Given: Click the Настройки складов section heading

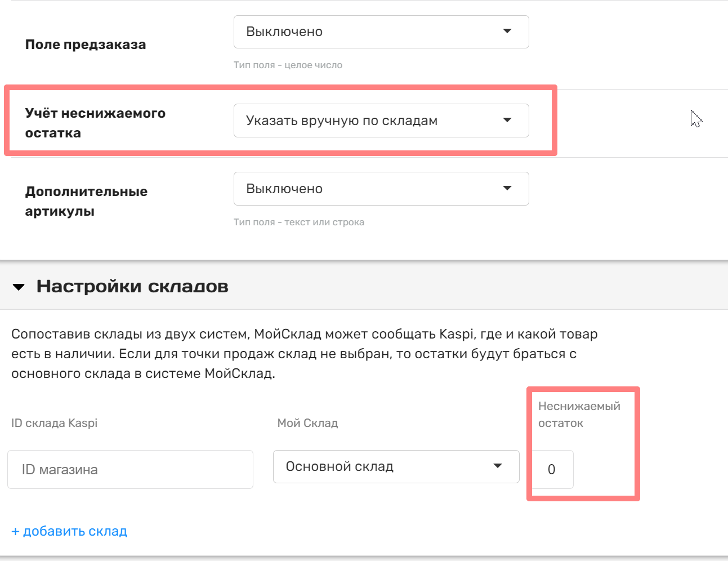Looking at the screenshot, I should point(132,286).
